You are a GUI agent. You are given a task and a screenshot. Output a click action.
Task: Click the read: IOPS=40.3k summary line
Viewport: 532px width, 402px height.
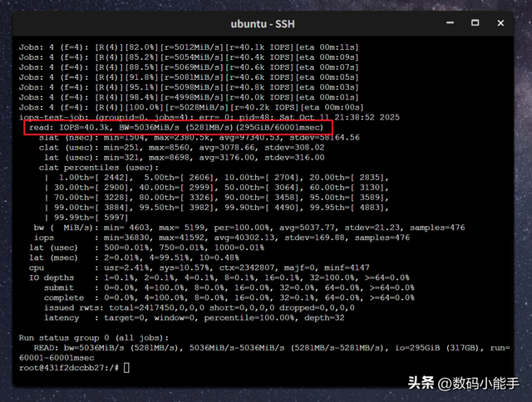[x=176, y=127]
